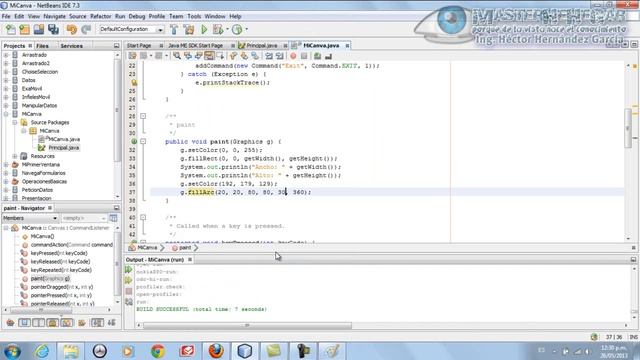Click the New Project toolbar icon
The image size is (640, 360).
24,29
